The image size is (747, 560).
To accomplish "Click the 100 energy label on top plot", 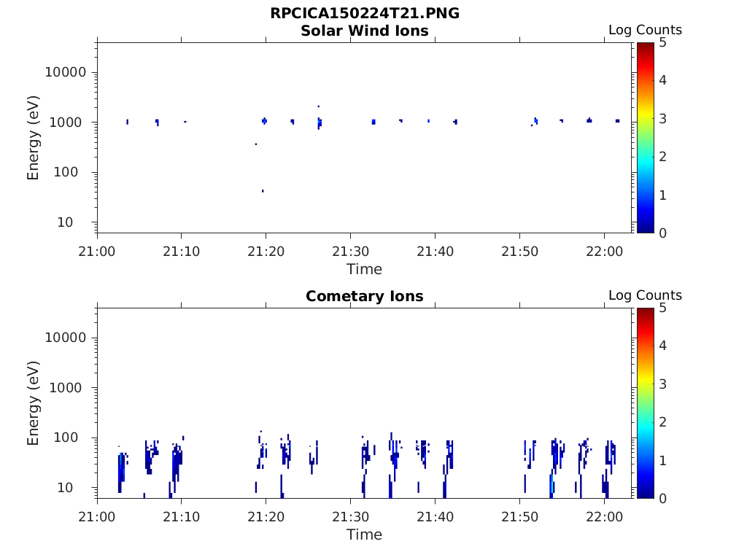I will tap(66, 172).
